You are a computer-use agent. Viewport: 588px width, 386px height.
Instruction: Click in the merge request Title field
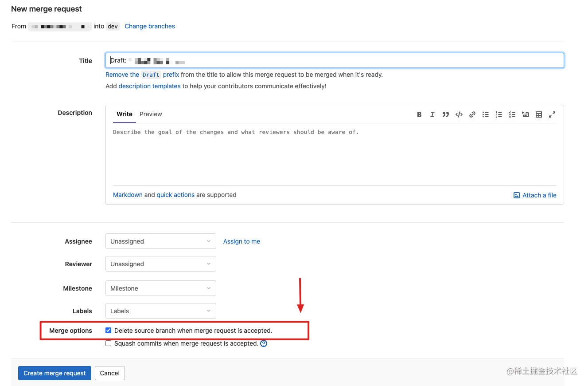coord(335,60)
